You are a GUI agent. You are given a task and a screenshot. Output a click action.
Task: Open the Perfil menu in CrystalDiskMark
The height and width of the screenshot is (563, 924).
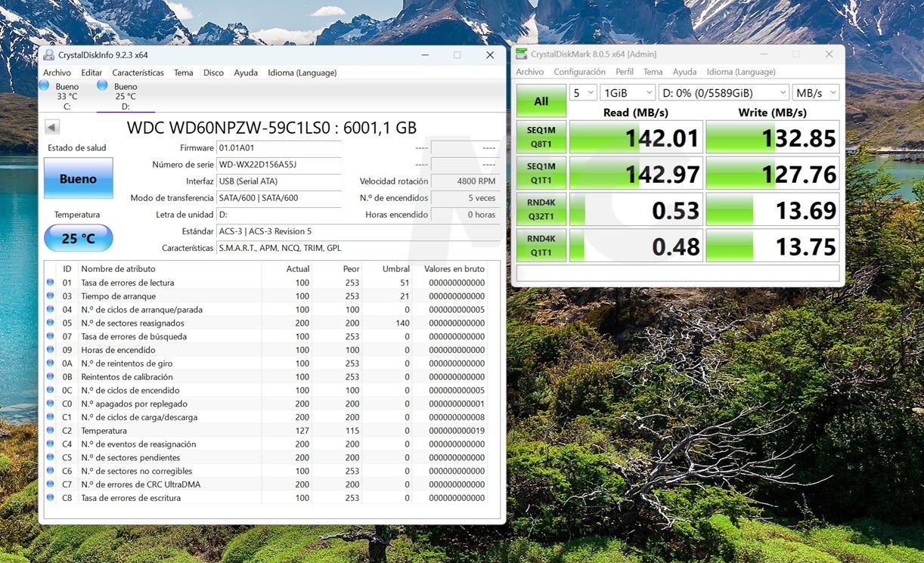pos(625,72)
